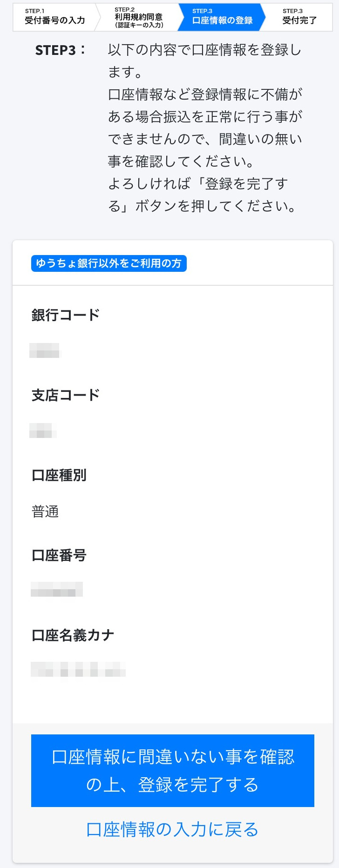
Task: Click the 口座名義カナ label
Action: pyautogui.click(x=73, y=635)
